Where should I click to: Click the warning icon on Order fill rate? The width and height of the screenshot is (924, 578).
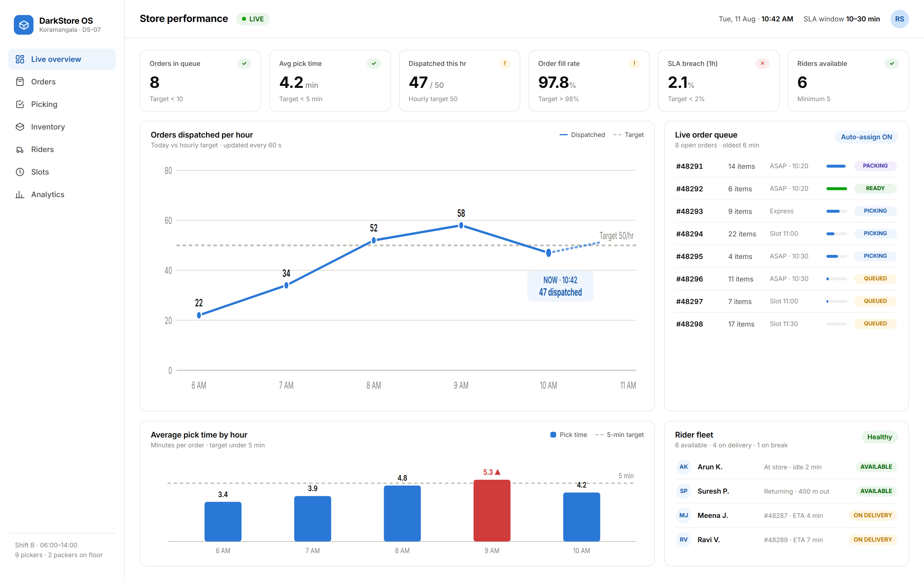tap(634, 64)
